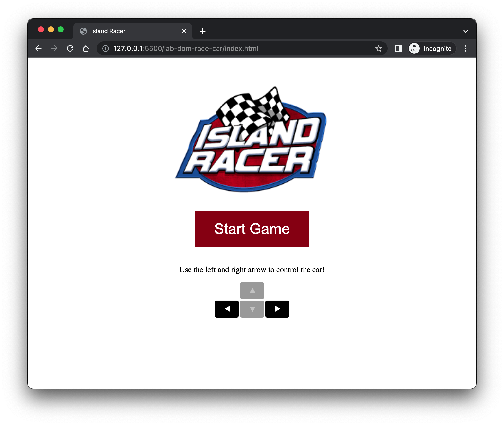Image resolution: width=504 pixels, height=425 pixels.
Task: Click the Island Racer logo
Action: (x=252, y=139)
